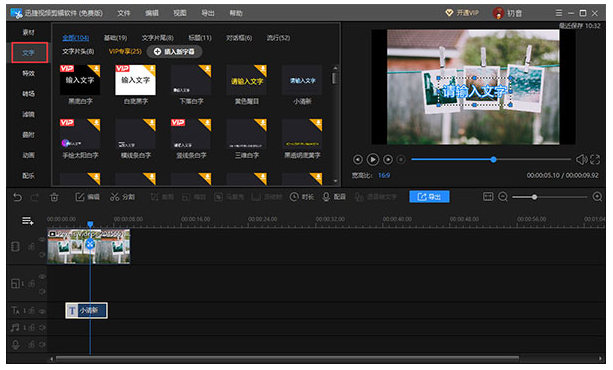This screenshot has width=613, height=370.
Task: Click the blue 导出 export button
Action: [429, 197]
